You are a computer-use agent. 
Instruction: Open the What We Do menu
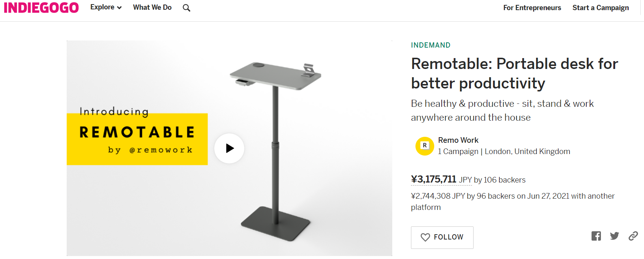[152, 7]
